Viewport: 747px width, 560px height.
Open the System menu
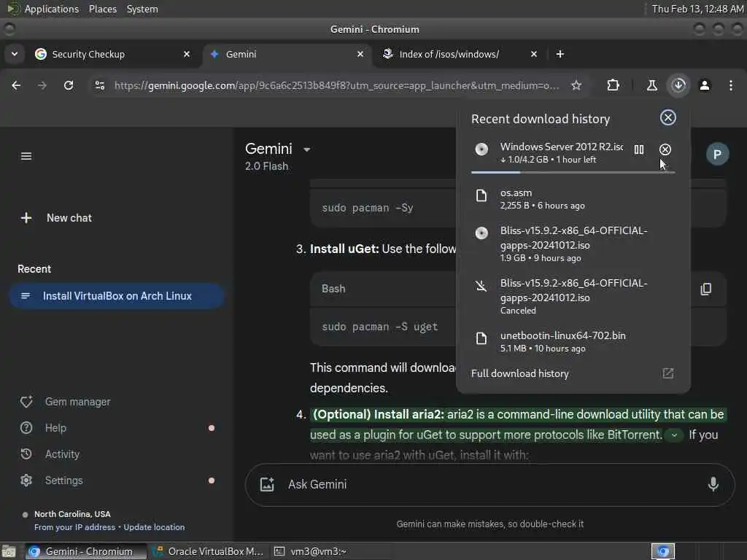tap(142, 9)
